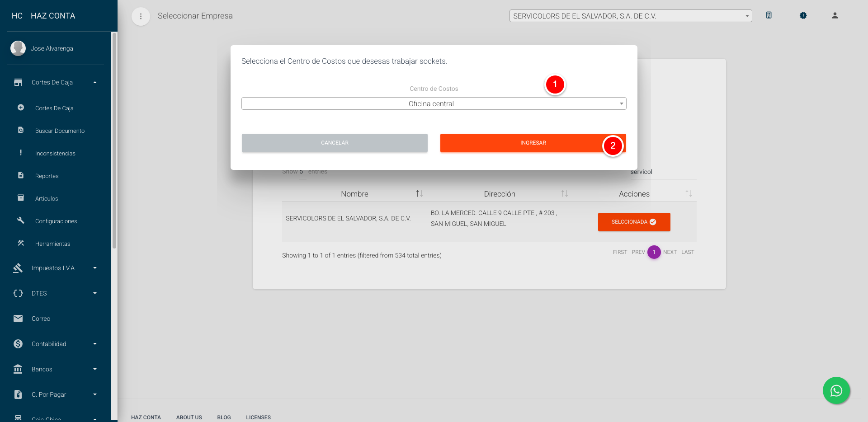868x422 pixels.
Task: Open Reportes in the sidebar
Action: click(47, 176)
